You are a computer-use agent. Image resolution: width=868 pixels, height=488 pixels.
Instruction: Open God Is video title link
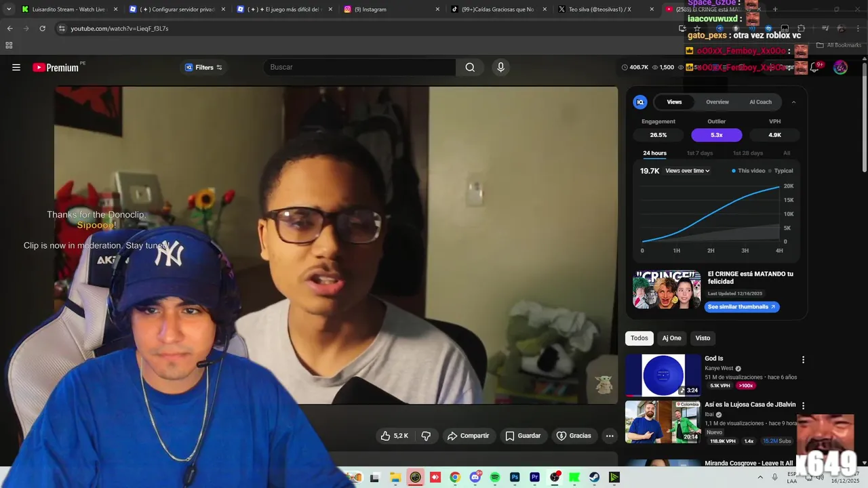click(x=714, y=359)
